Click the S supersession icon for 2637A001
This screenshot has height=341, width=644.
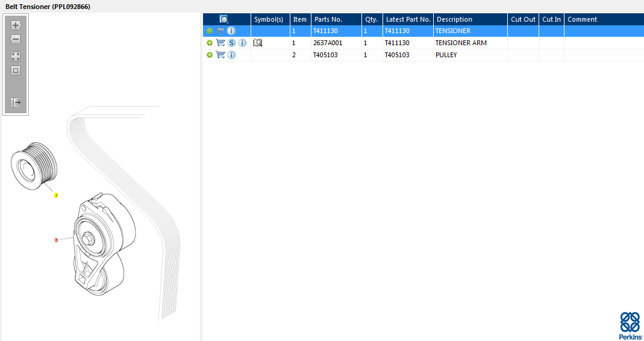coord(232,43)
